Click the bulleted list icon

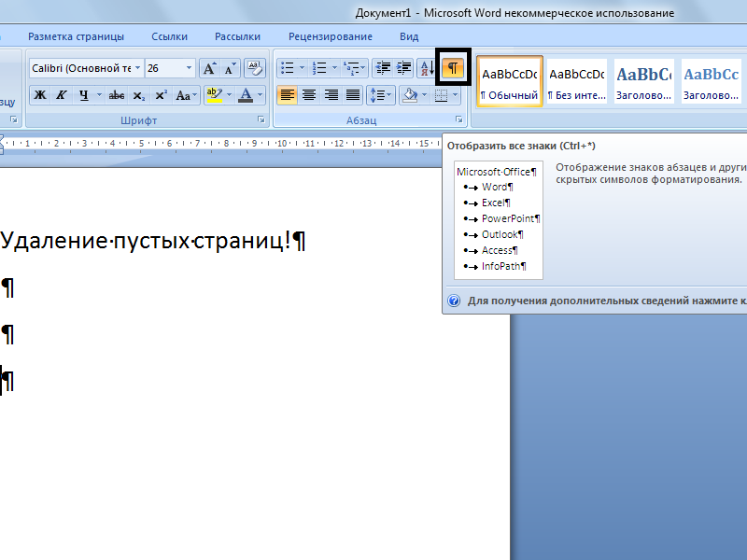288,68
